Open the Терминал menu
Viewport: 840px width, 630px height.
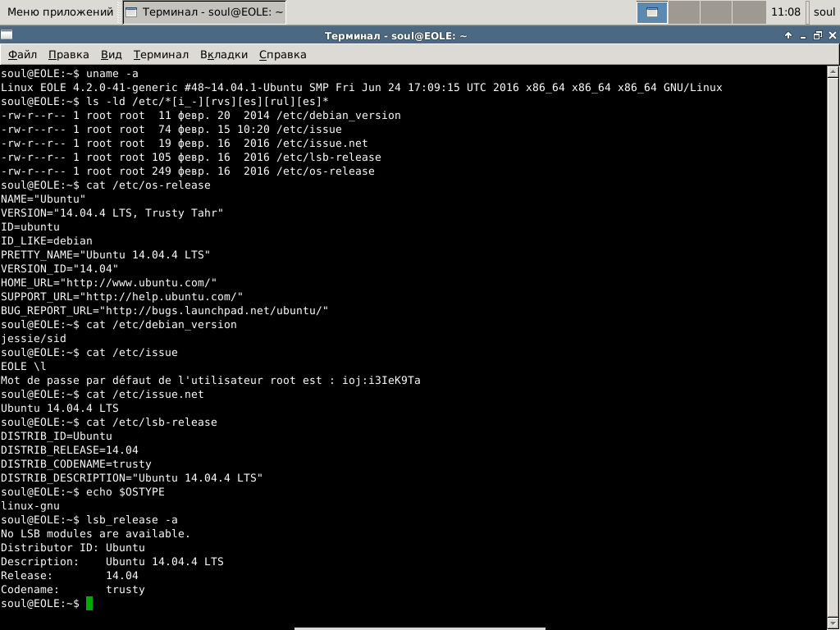[x=161, y=55]
